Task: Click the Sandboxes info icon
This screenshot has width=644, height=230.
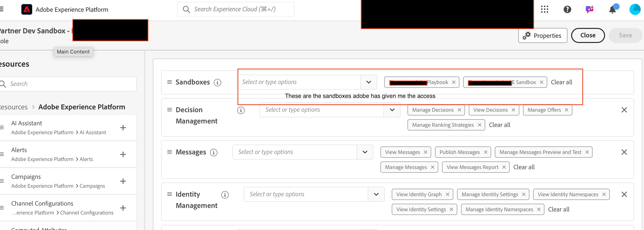Action: click(x=217, y=82)
